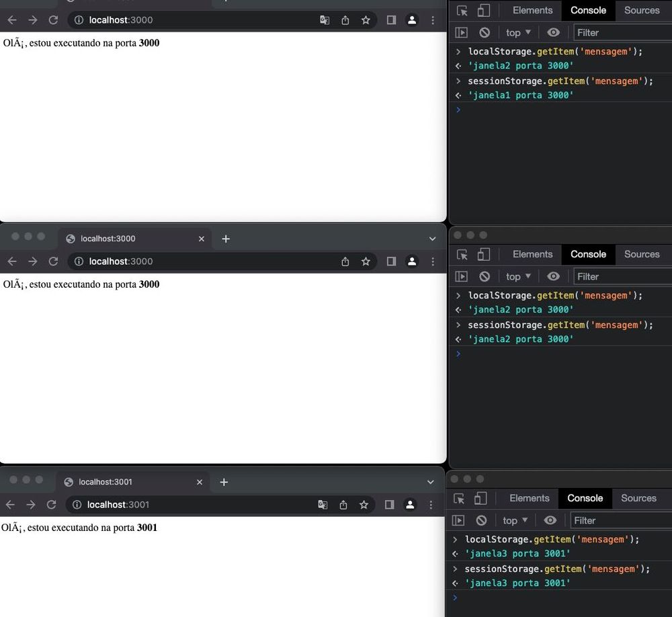Bookmark the localhost:3001 page with the star
The height and width of the screenshot is (617, 672).
click(364, 505)
